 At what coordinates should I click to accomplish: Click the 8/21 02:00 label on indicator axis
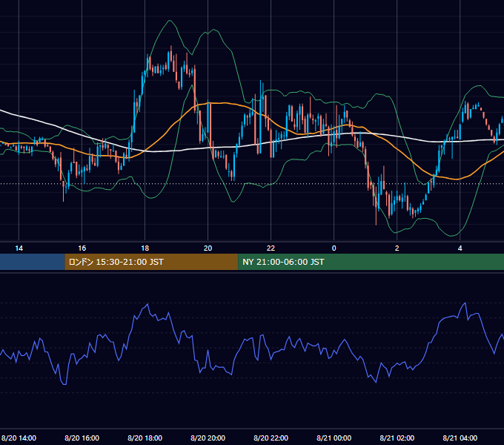397,438
